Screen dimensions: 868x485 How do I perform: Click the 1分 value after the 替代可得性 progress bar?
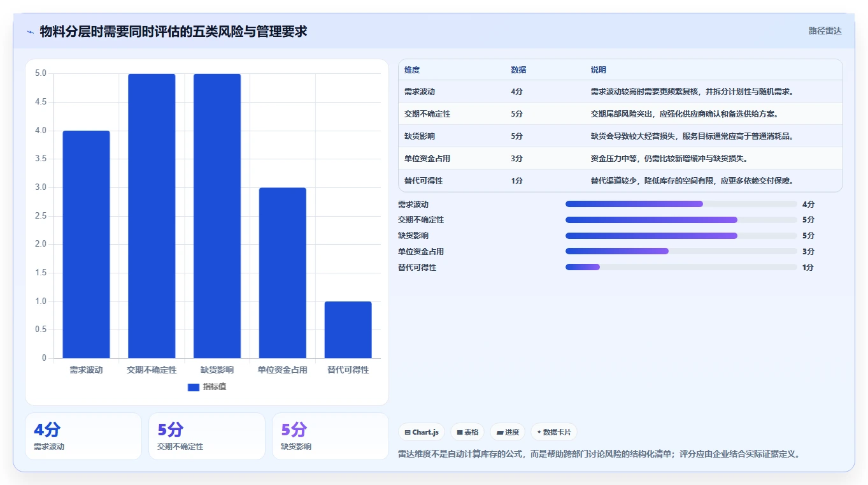(x=808, y=268)
